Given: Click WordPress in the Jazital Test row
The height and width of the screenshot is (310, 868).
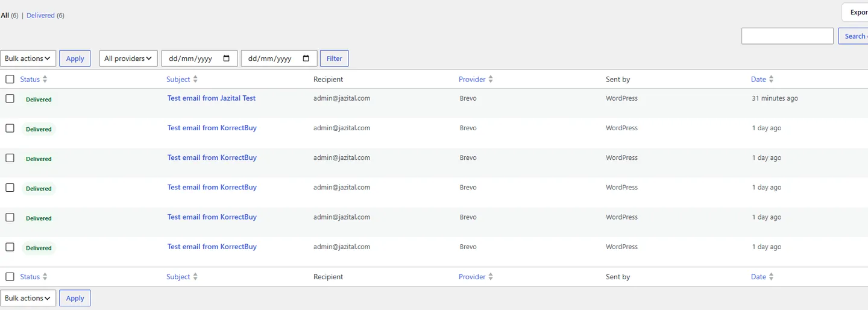Looking at the screenshot, I should tap(621, 98).
